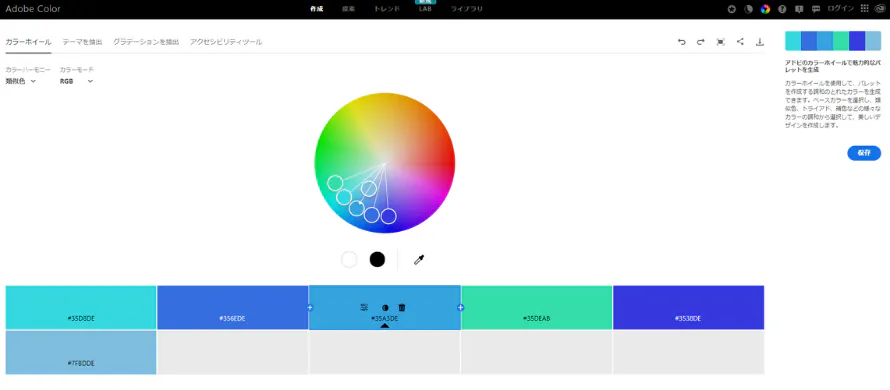Open sliders adjustment for #35A3DE swatch
890x390 pixels.
click(x=364, y=307)
